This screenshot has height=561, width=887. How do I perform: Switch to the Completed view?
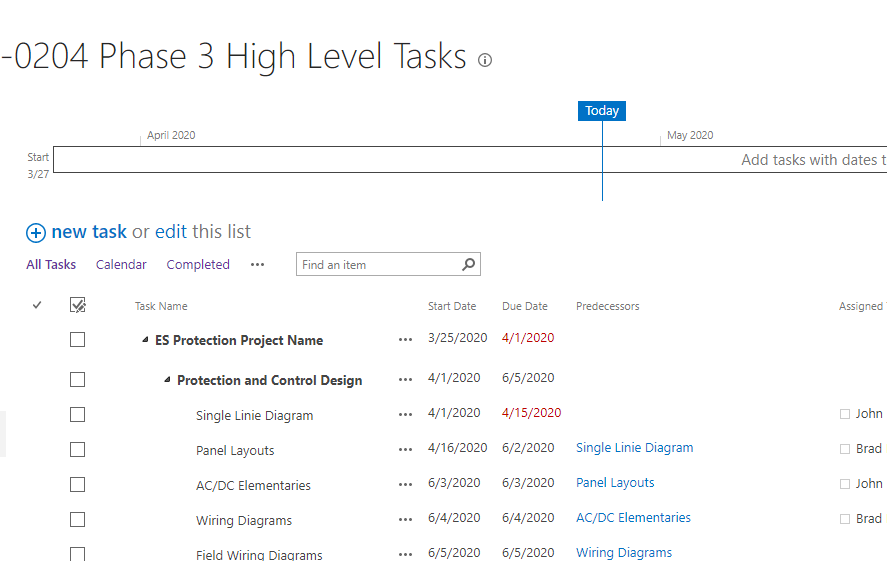[198, 265]
